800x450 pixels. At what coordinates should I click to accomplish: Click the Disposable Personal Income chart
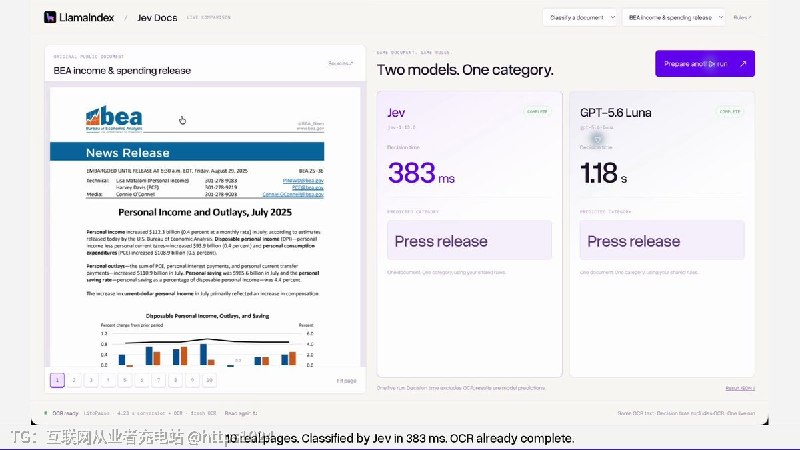point(205,339)
